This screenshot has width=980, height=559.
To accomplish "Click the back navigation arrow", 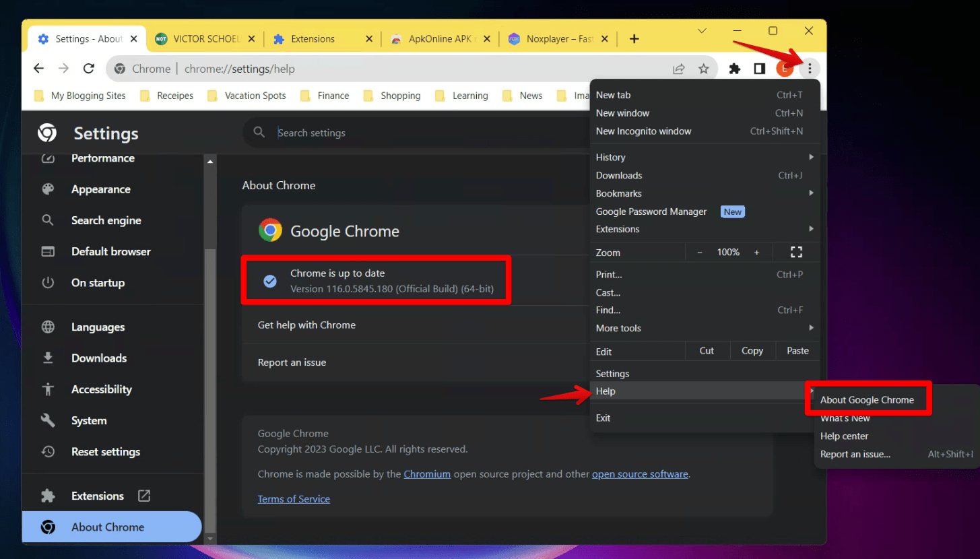I will pos(38,69).
